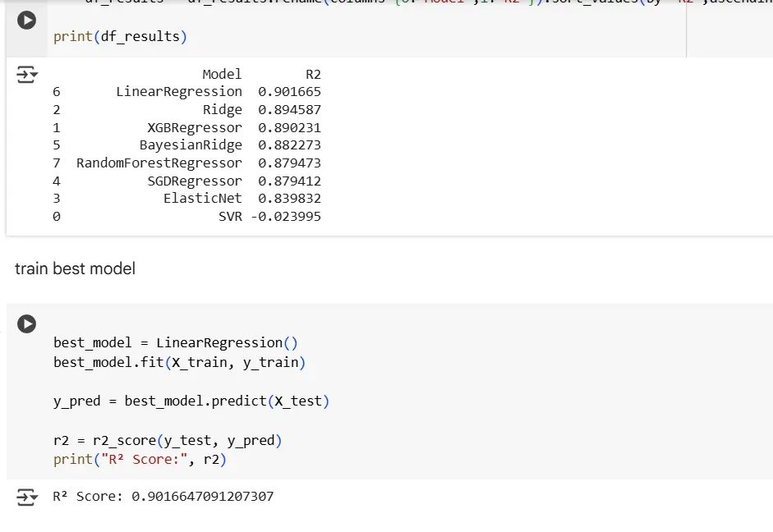The height and width of the screenshot is (532, 773).
Task: Click the SGDRegressor 0.879412 row
Action: tap(233, 181)
